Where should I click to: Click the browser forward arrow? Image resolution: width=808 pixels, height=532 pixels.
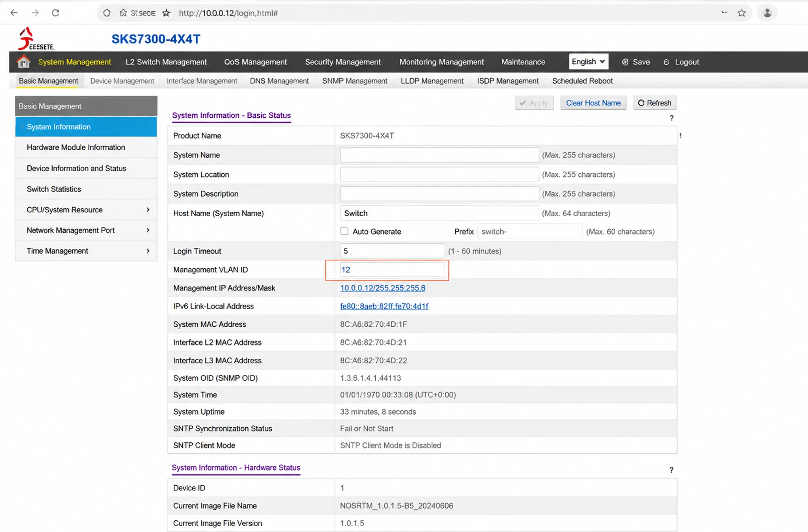(x=35, y=13)
